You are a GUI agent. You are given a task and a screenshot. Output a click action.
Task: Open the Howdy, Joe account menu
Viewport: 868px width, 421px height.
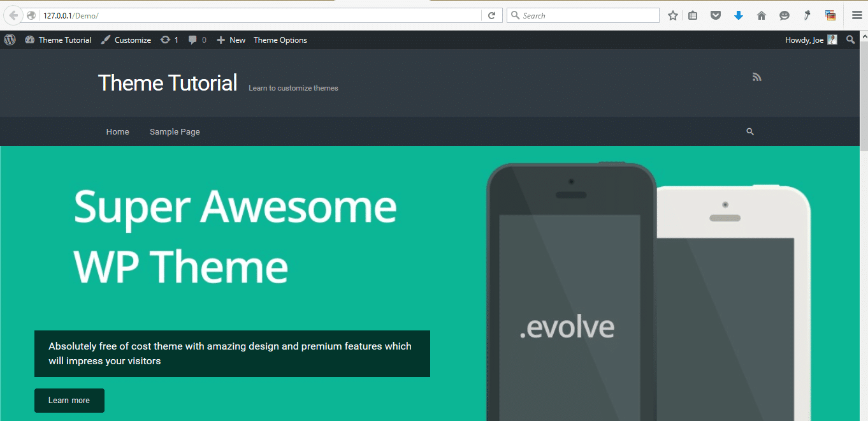(811, 40)
